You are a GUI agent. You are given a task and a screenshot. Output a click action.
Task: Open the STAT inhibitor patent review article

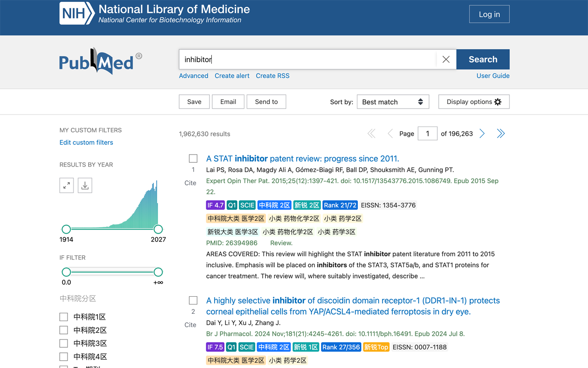(x=303, y=159)
